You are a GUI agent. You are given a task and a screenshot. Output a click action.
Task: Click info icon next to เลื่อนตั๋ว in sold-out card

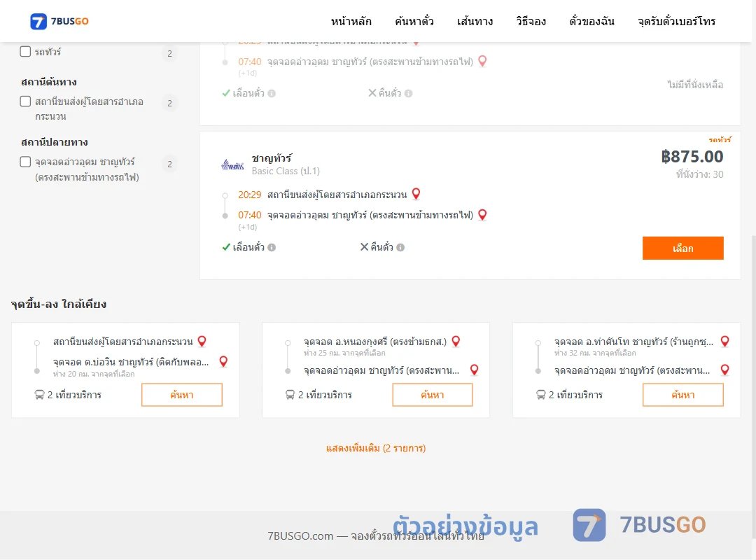click(x=272, y=94)
